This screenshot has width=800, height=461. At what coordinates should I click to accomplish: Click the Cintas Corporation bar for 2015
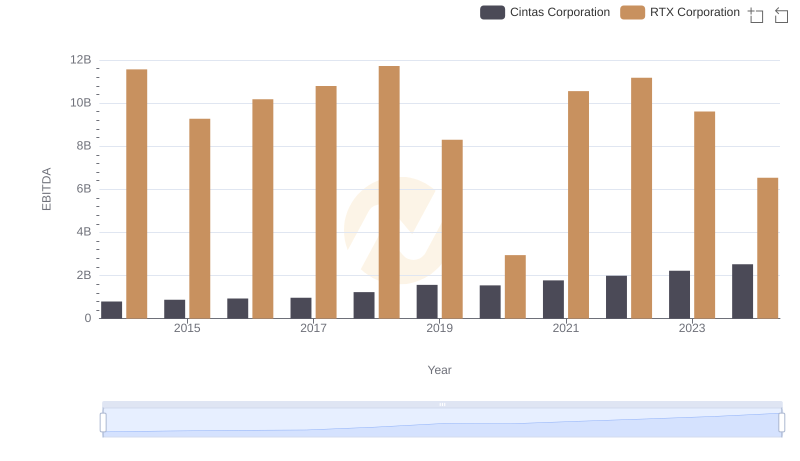pos(174,309)
